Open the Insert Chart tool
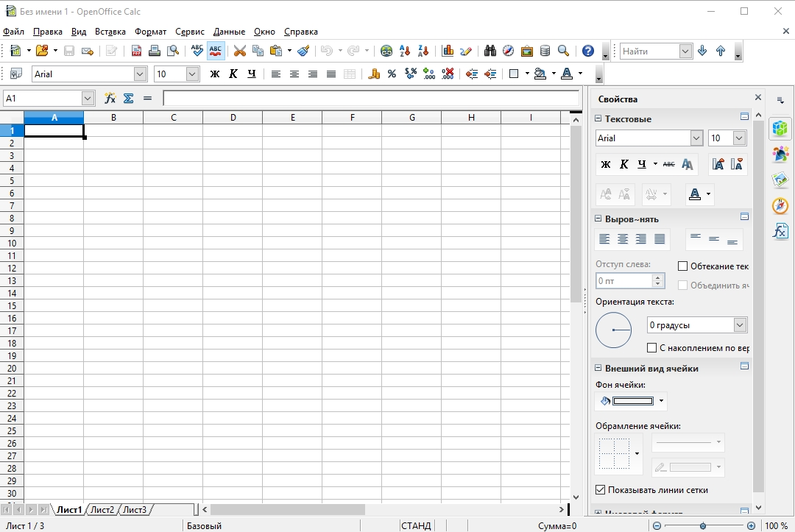Image resolution: width=795 pixels, height=532 pixels. (x=448, y=51)
